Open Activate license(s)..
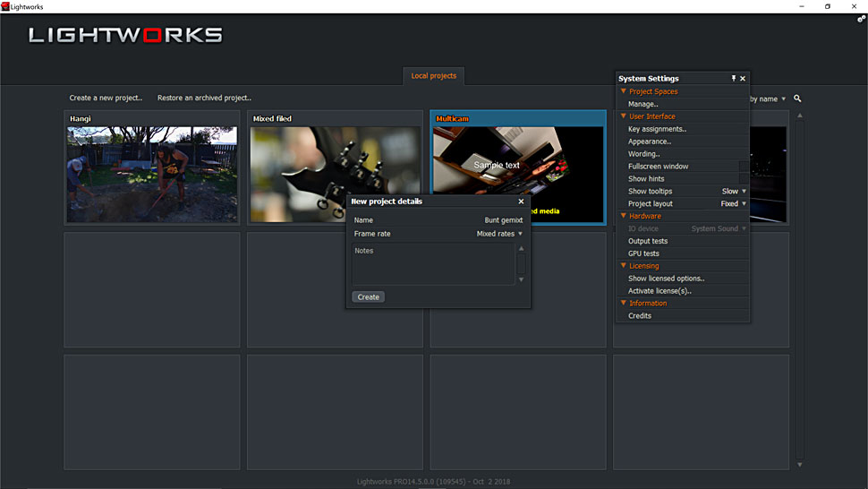This screenshot has height=489, width=868. [x=660, y=291]
